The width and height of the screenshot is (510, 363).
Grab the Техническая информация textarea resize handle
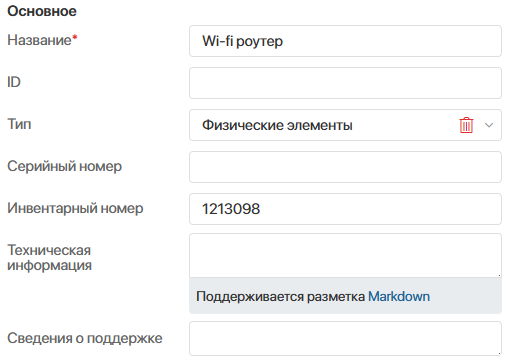tap(499, 275)
